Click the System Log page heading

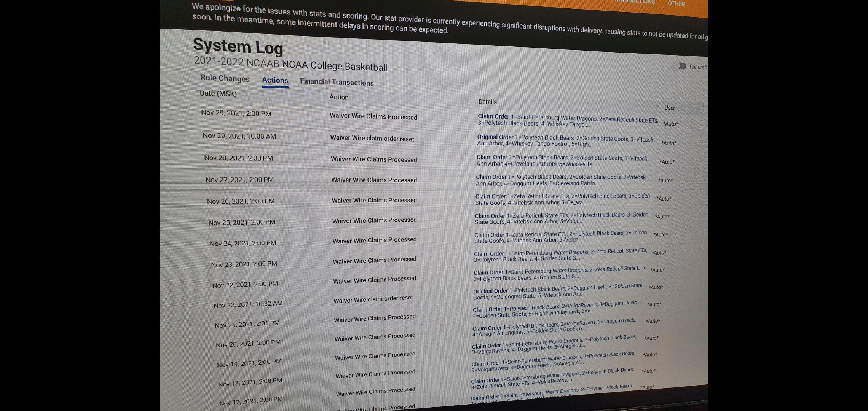pos(238,47)
